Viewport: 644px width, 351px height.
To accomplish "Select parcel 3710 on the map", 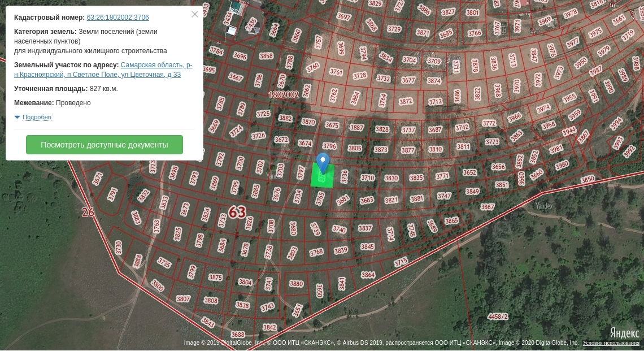I will point(367,178).
